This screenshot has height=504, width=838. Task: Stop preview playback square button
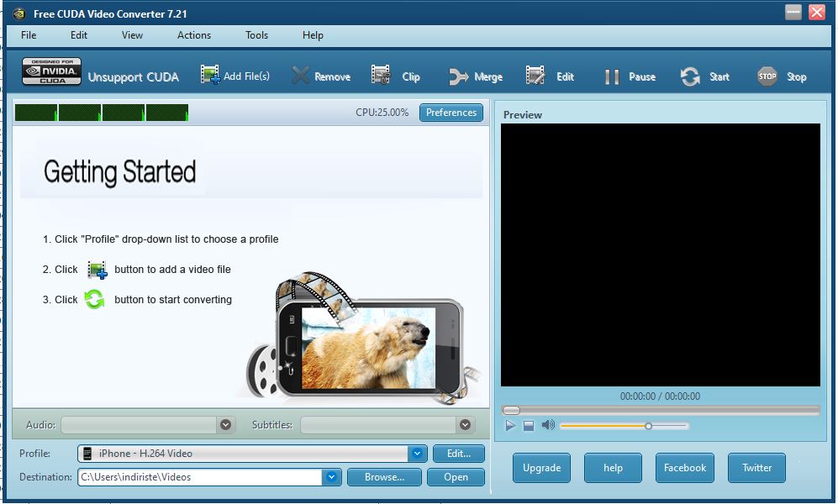pos(529,426)
